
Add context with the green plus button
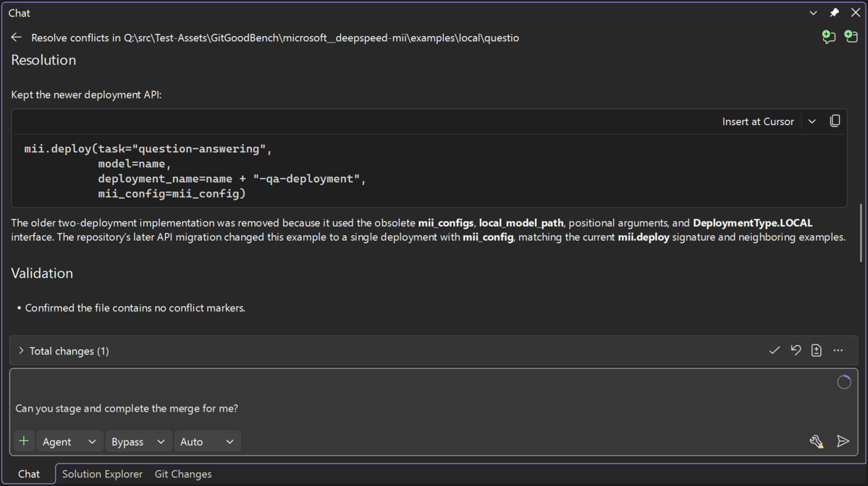pos(24,441)
